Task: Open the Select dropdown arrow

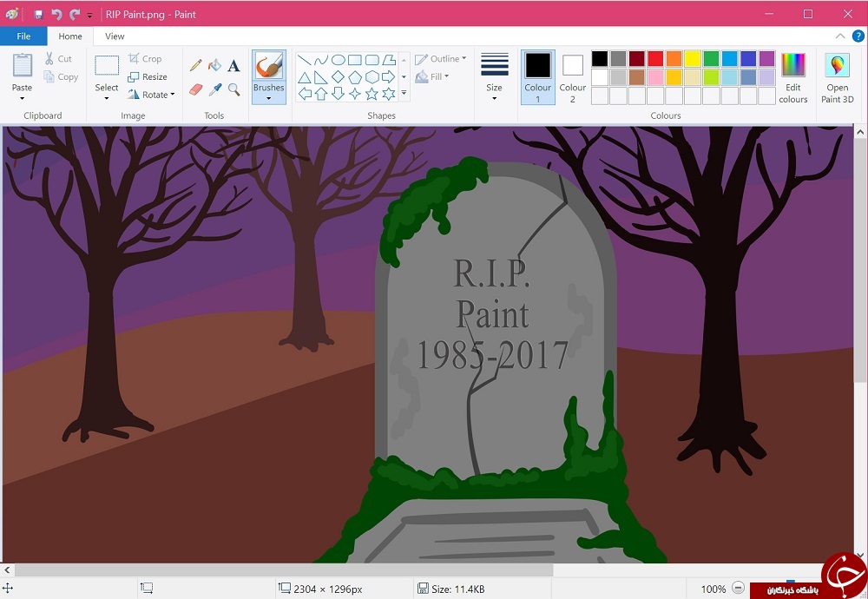Action: pos(106,99)
